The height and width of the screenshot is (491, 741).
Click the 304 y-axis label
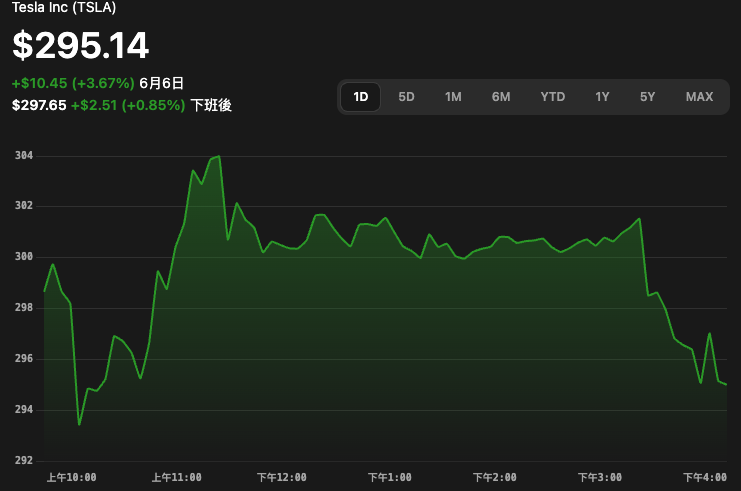tap(24, 155)
